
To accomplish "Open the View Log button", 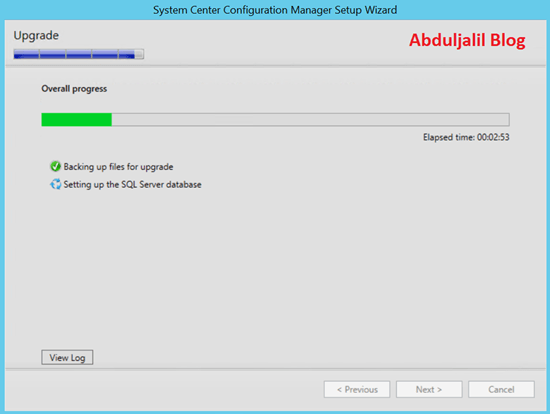I will (67, 358).
